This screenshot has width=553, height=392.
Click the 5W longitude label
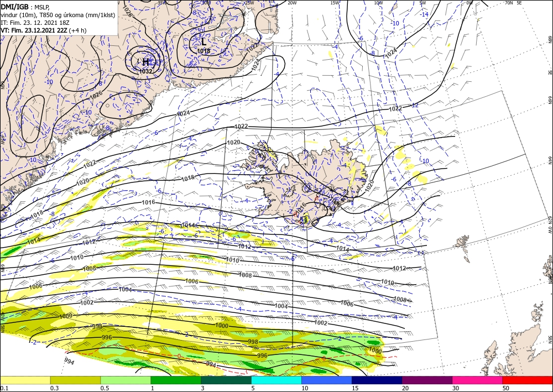pos(422,3)
